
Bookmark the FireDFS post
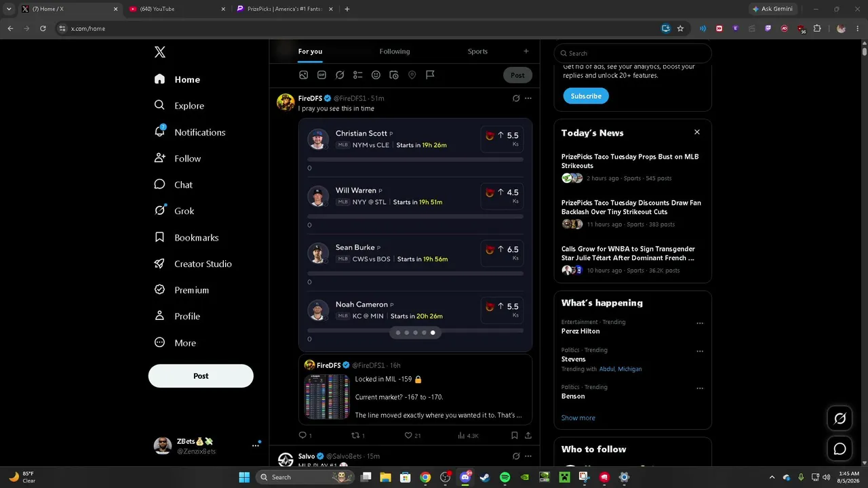(514, 435)
